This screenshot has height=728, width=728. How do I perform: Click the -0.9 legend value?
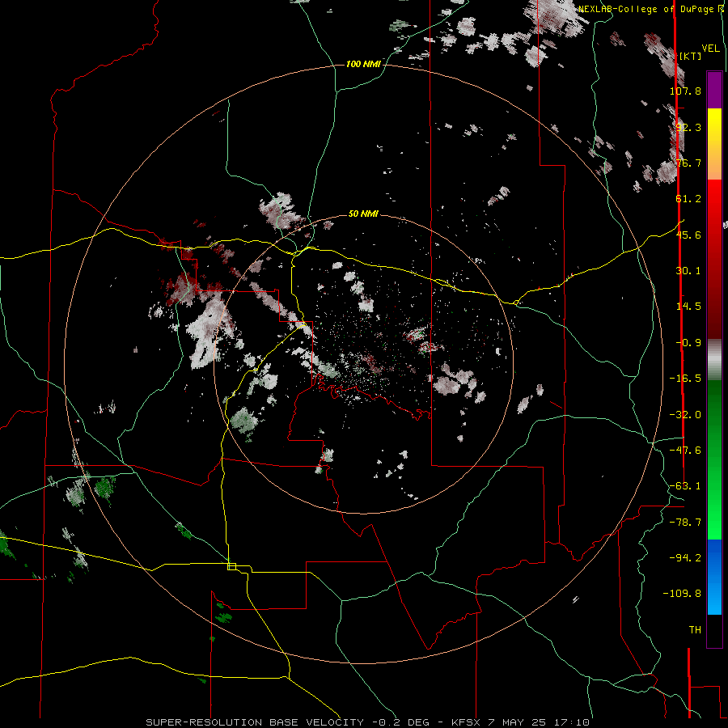[688, 343]
